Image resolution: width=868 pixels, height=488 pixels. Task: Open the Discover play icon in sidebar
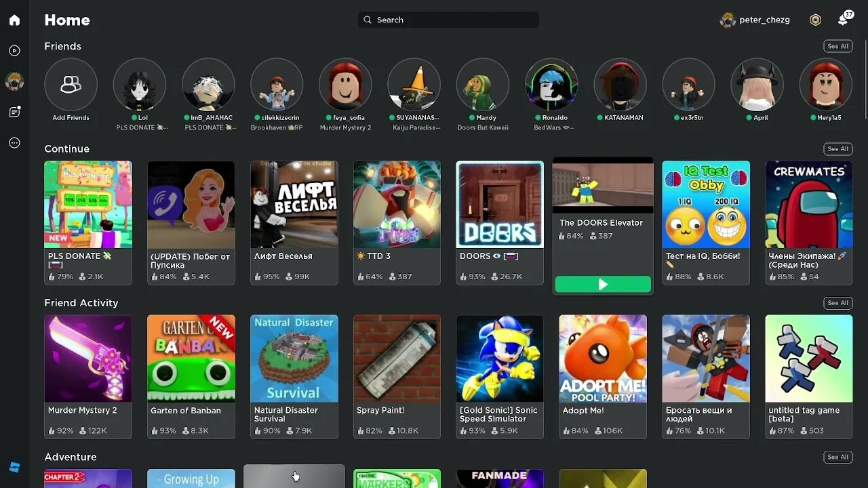point(14,51)
